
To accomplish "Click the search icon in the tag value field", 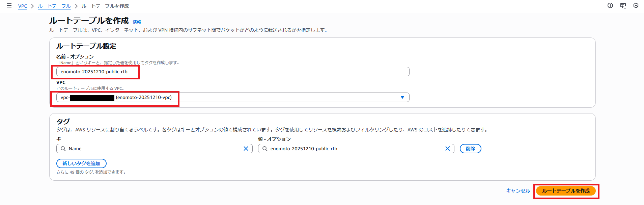I will [265, 149].
